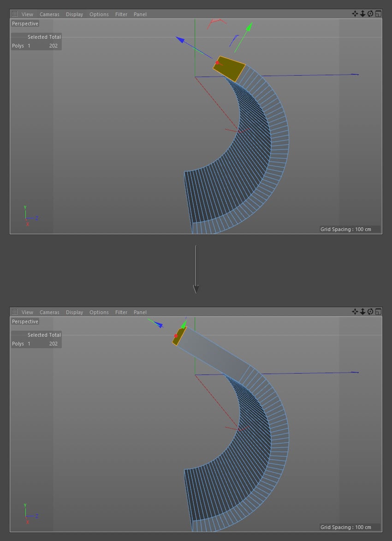Viewport: 392px width, 541px height.
Task: Open the Display menu in bottom viewport
Action: pyautogui.click(x=75, y=312)
